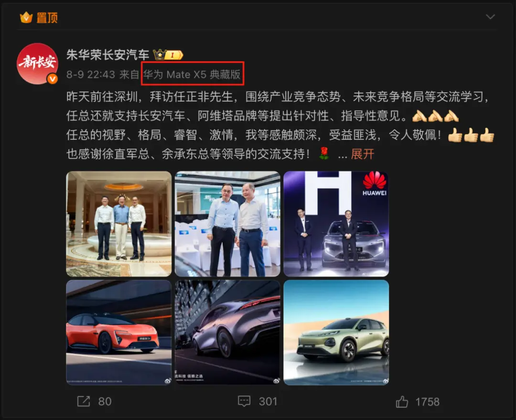Open photo of three men in lobby

tap(119, 224)
